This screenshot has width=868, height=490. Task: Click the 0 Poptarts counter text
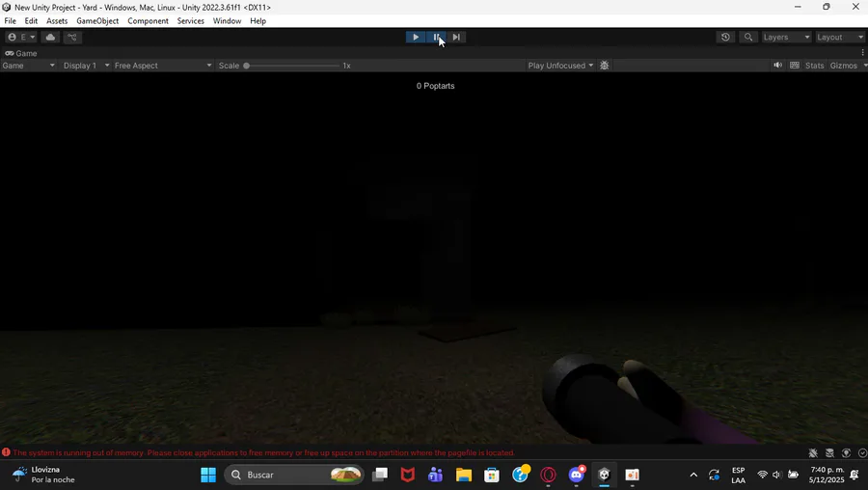tap(436, 86)
